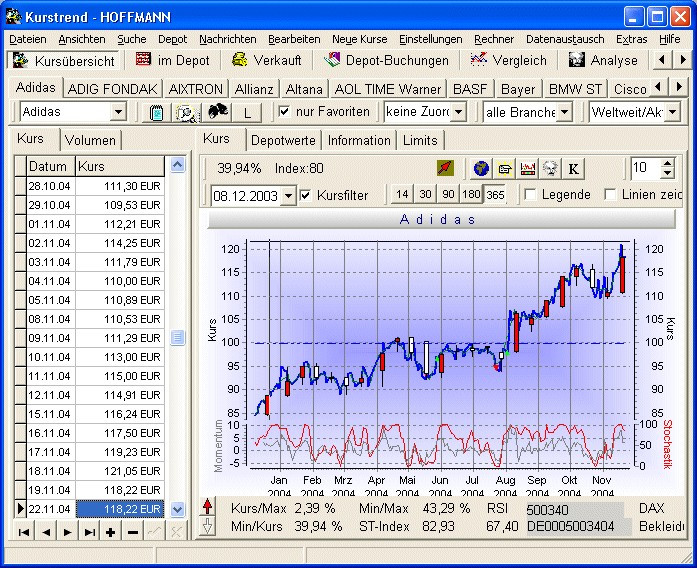This screenshot has width=697, height=568.
Task: Click the red arrow chart icon
Action: click(445, 168)
